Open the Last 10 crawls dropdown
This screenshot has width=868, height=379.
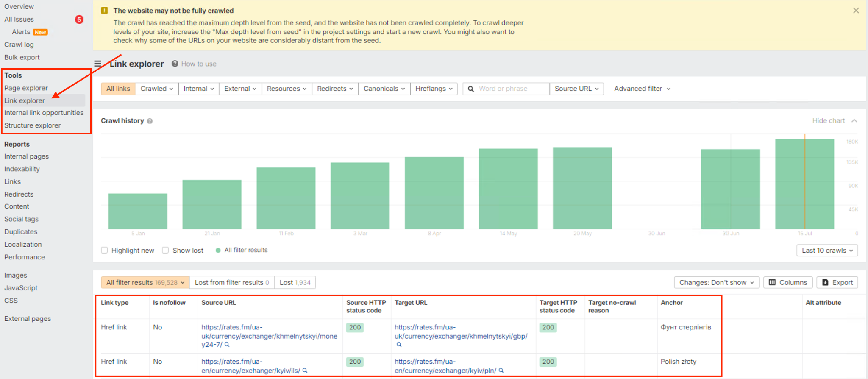coord(827,251)
